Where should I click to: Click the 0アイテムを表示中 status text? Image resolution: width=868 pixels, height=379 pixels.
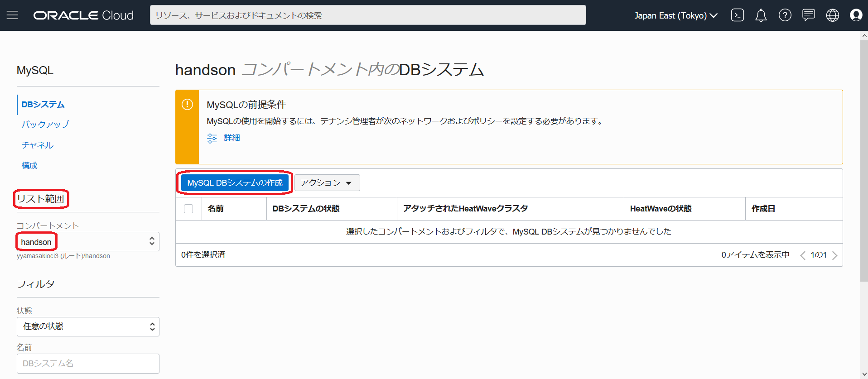(755, 255)
